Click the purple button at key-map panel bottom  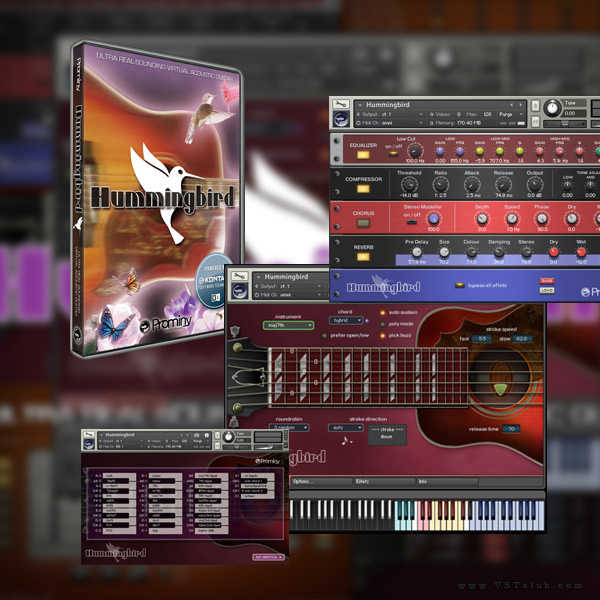tap(268, 557)
